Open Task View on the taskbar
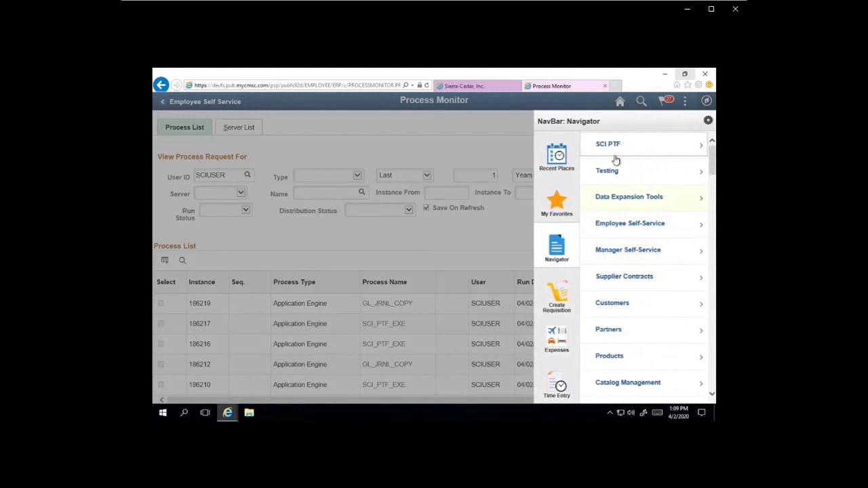The height and width of the screenshot is (488, 868). [x=205, y=412]
